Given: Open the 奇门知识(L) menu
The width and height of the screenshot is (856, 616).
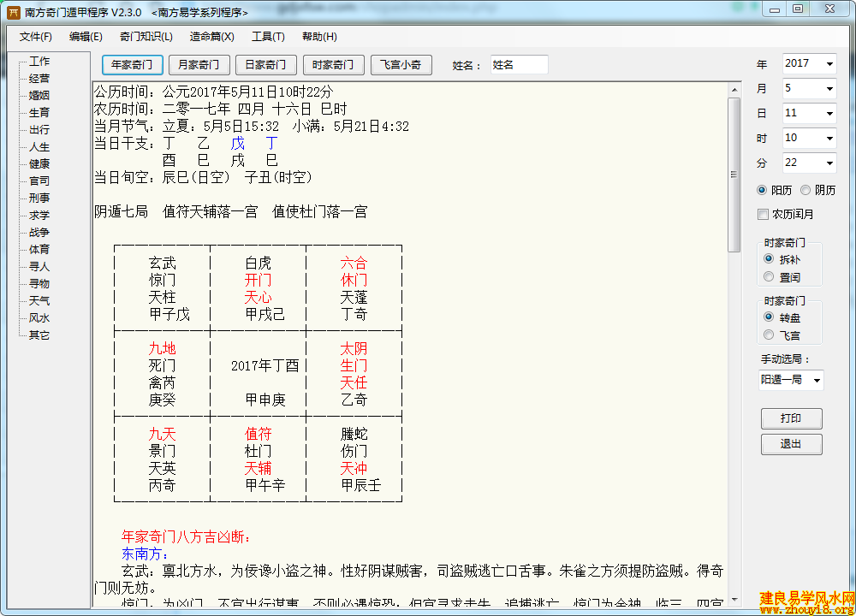Looking at the screenshot, I should tap(146, 37).
